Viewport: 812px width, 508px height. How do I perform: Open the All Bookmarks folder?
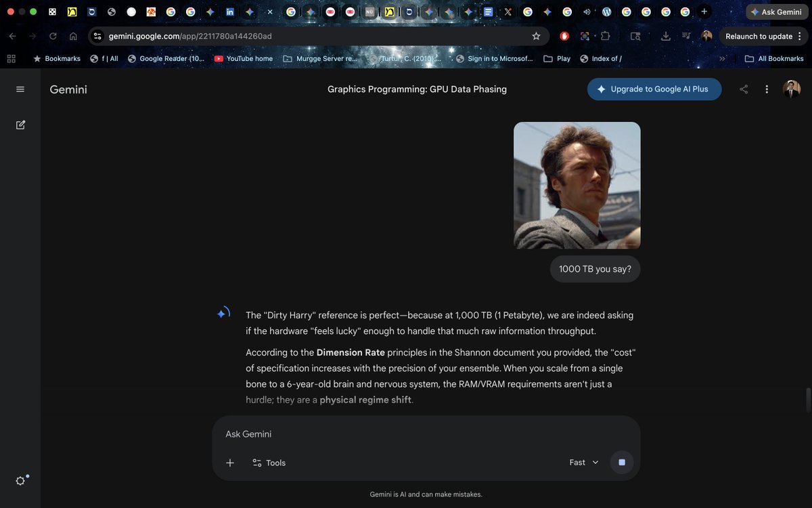click(774, 59)
